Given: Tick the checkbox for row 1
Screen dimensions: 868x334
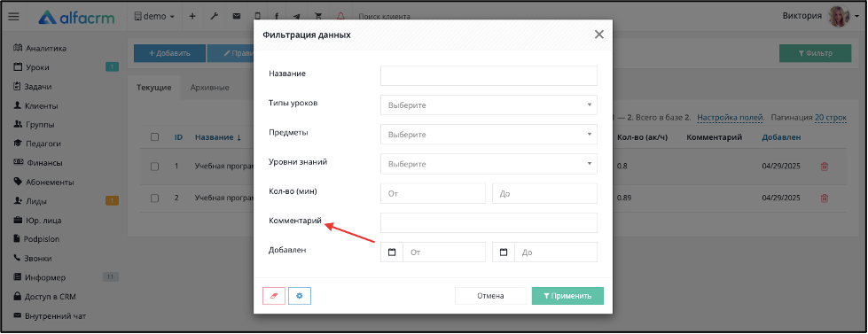Looking at the screenshot, I should click(155, 166).
